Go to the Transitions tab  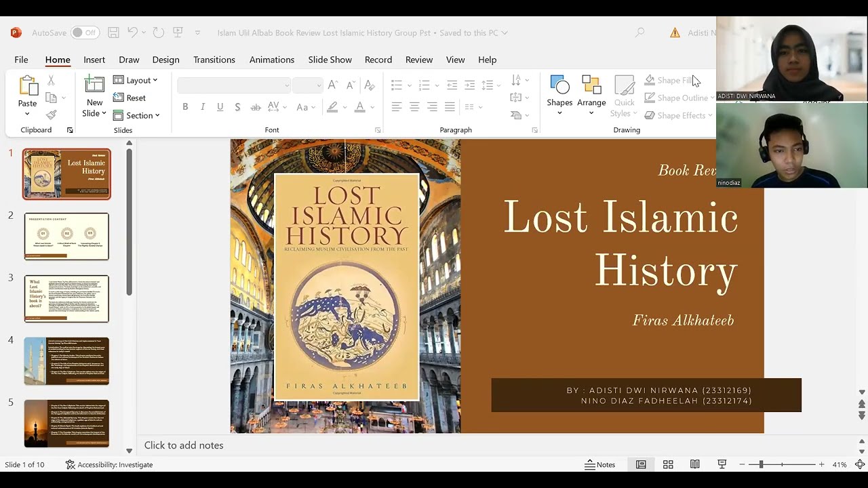click(214, 60)
